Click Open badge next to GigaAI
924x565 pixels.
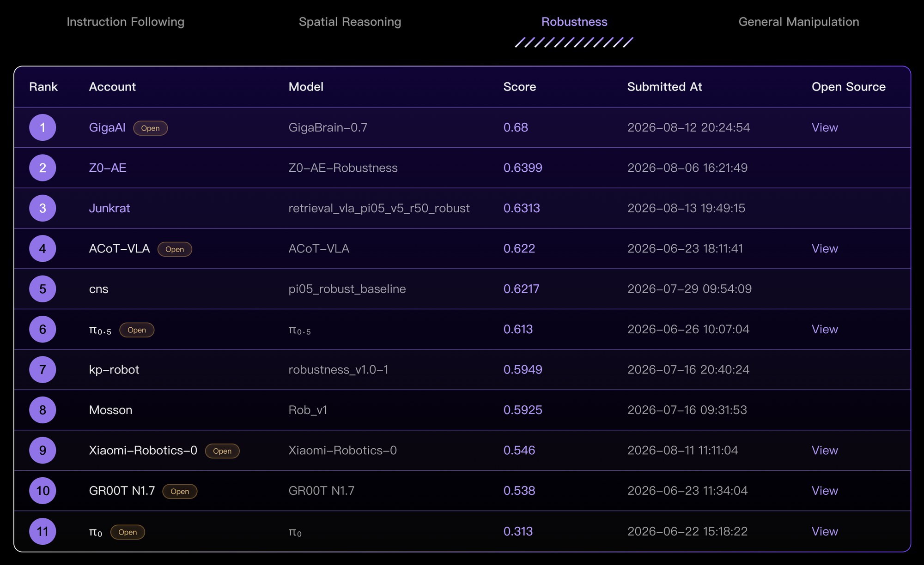click(x=150, y=128)
